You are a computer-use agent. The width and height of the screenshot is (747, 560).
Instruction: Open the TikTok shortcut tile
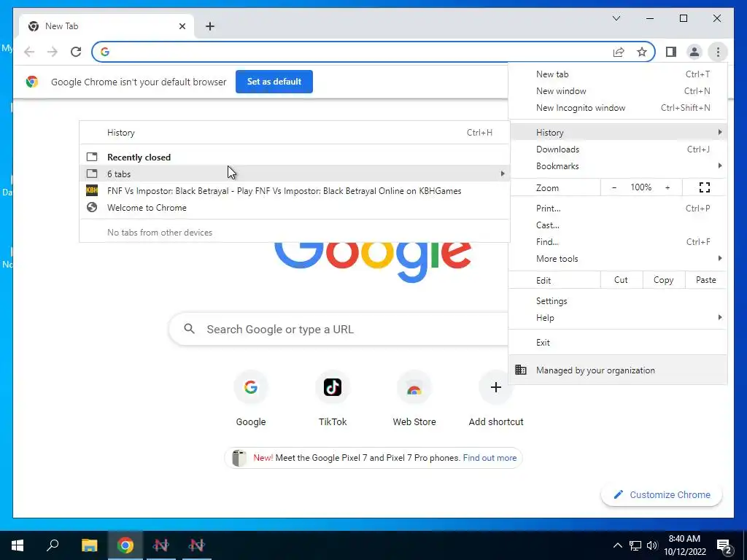pyautogui.click(x=333, y=398)
